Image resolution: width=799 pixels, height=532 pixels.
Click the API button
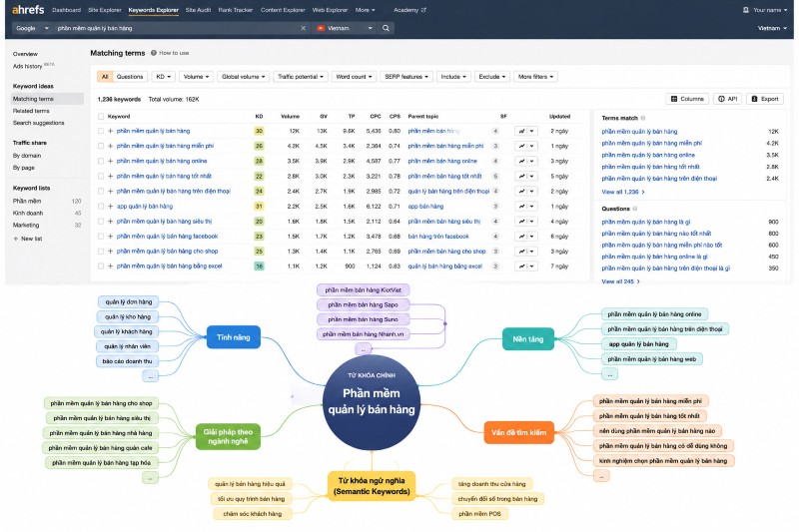coord(727,99)
